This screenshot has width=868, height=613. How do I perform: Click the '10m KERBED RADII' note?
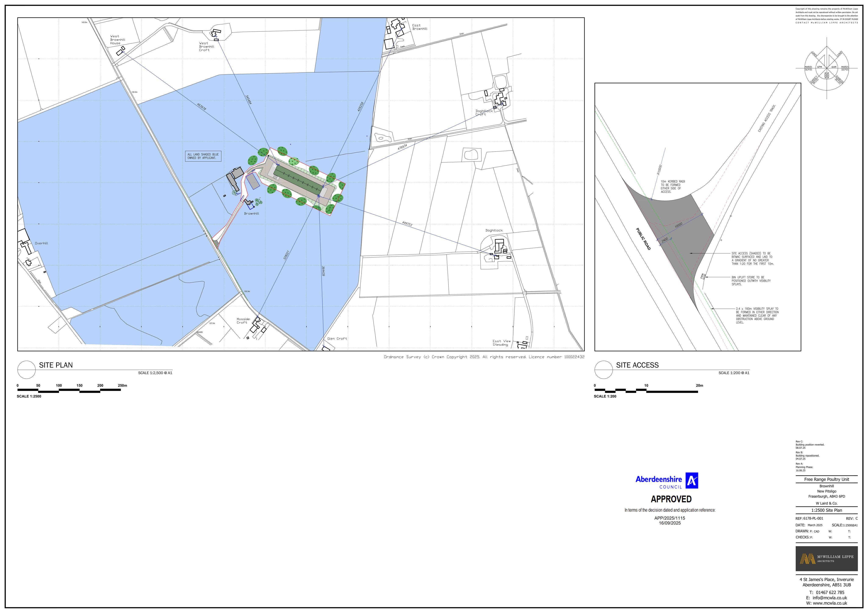(x=673, y=187)
